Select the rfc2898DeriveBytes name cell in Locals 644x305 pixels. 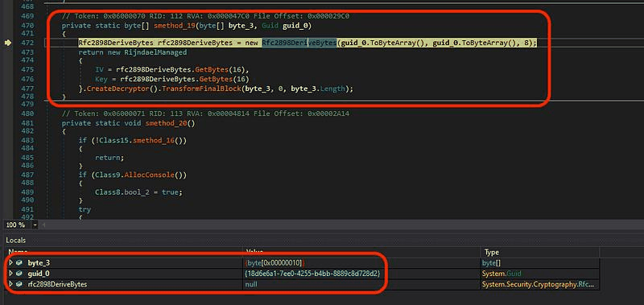pos(57,284)
